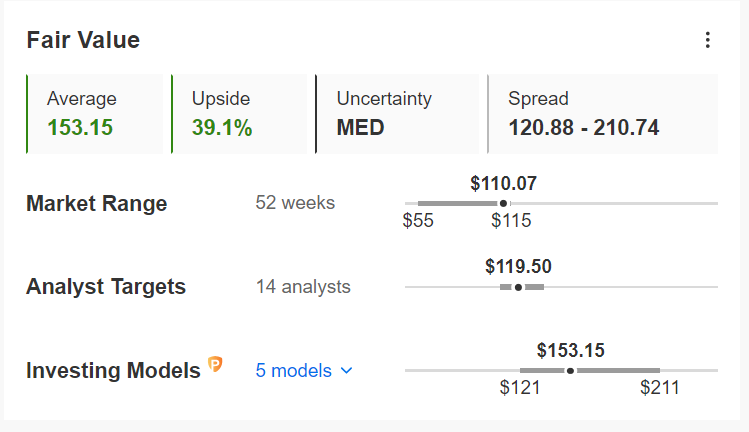Click the $153.15 model value label
This screenshot has width=749, height=432.
tap(570, 350)
